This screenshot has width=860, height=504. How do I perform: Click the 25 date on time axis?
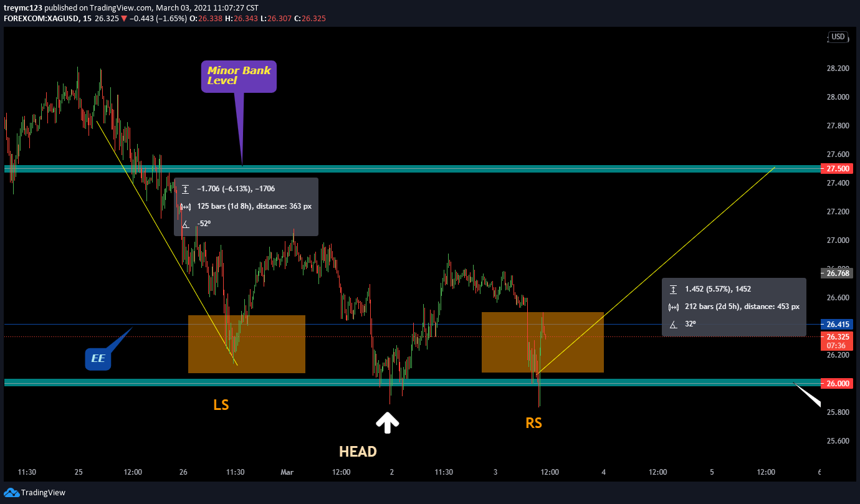tap(78, 472)
